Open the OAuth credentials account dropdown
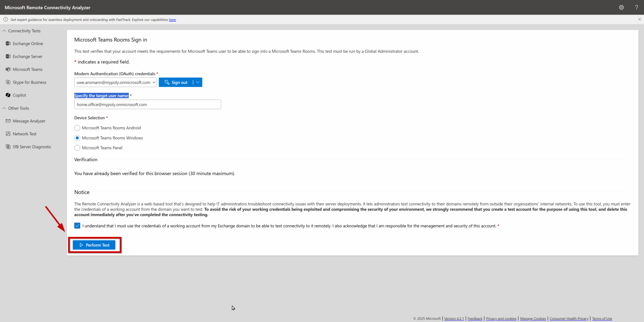 tap(153, 82)
